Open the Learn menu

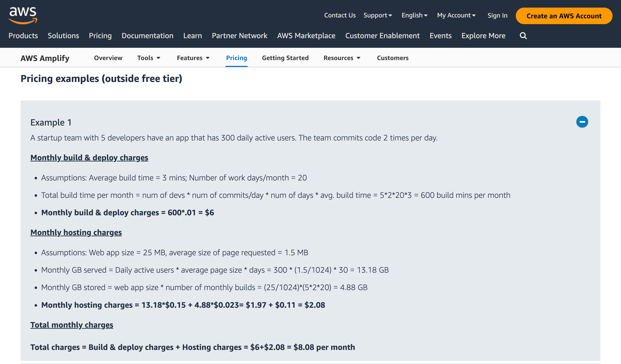pos(193,36)
